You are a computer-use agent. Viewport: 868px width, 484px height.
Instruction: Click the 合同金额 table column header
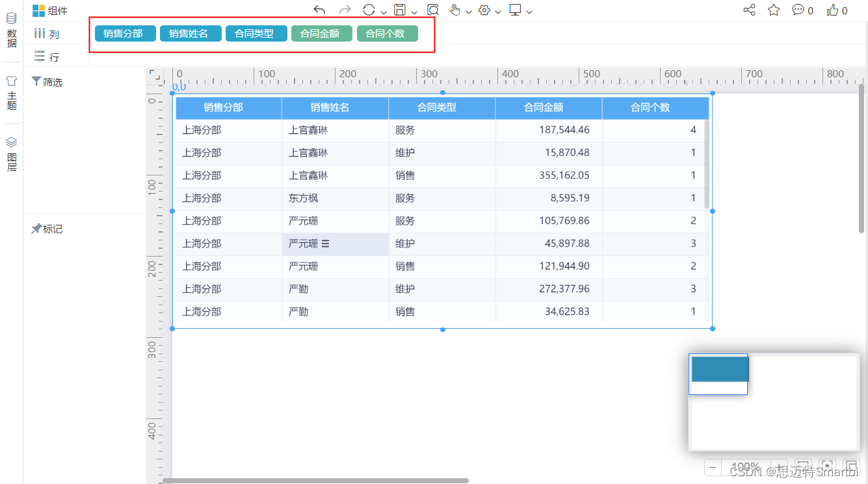coord(549,108)
